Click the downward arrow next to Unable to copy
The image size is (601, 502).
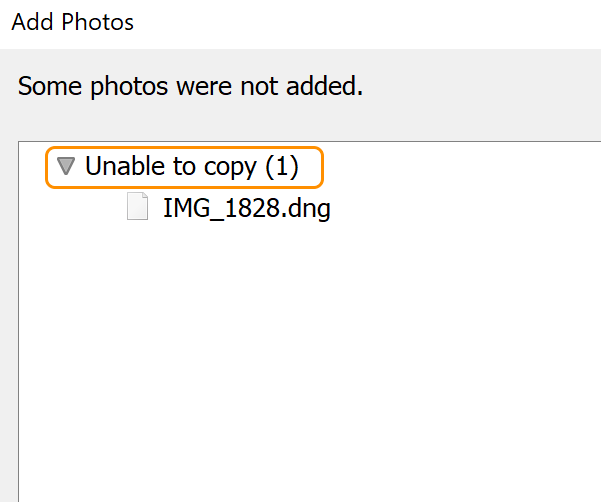[66, 166]
